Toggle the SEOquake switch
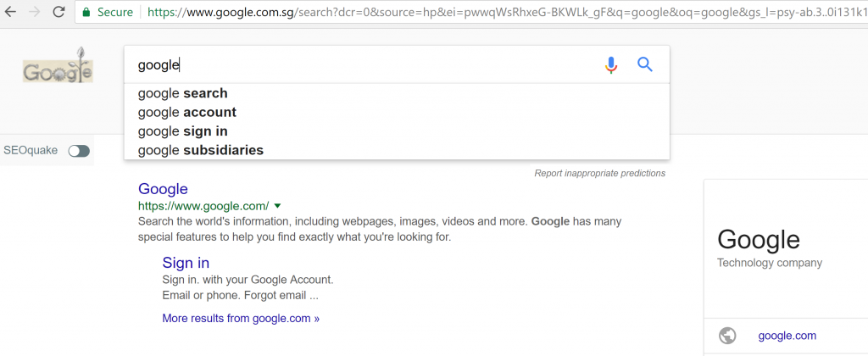This screenshot has width=868, height=356. coord(79,151)
